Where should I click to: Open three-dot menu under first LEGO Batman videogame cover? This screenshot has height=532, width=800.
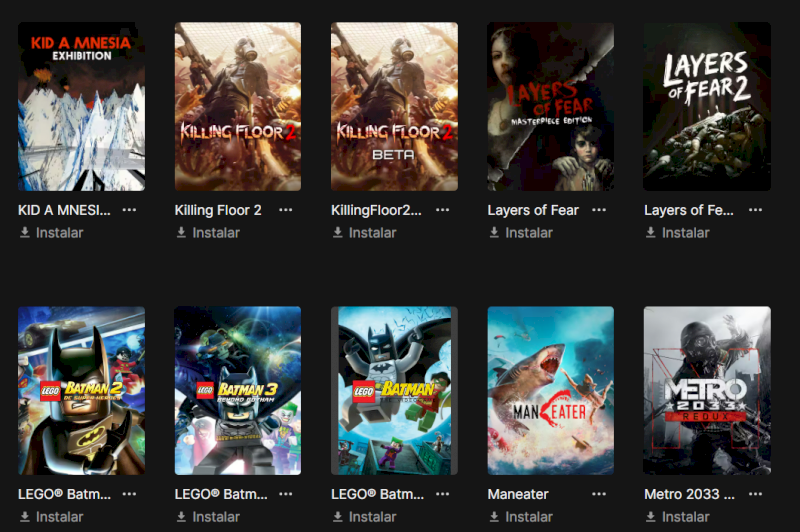click(x=442, y=494)
